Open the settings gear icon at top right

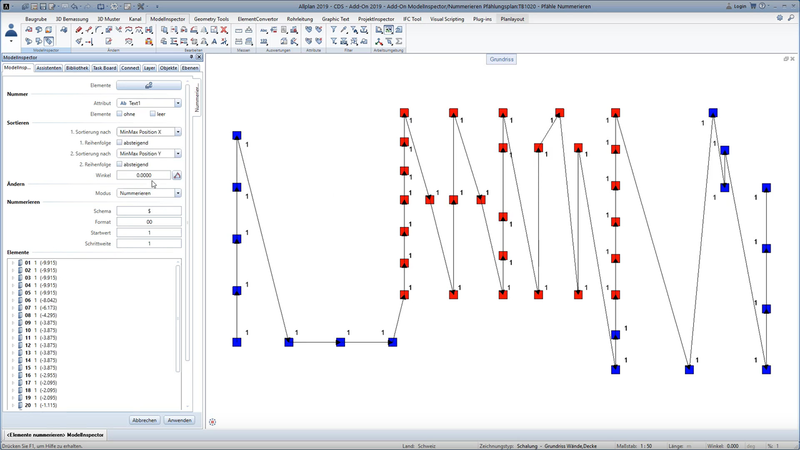(779, 18)
